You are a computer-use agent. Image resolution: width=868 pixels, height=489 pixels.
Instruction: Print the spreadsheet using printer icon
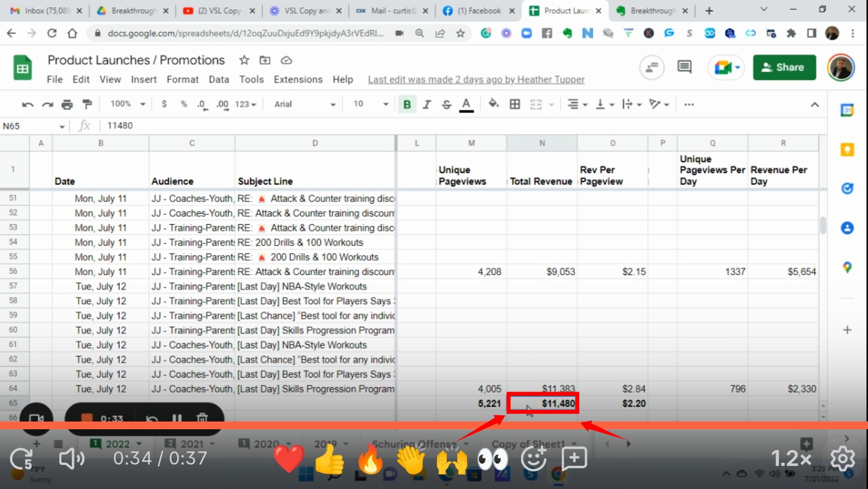67,105
